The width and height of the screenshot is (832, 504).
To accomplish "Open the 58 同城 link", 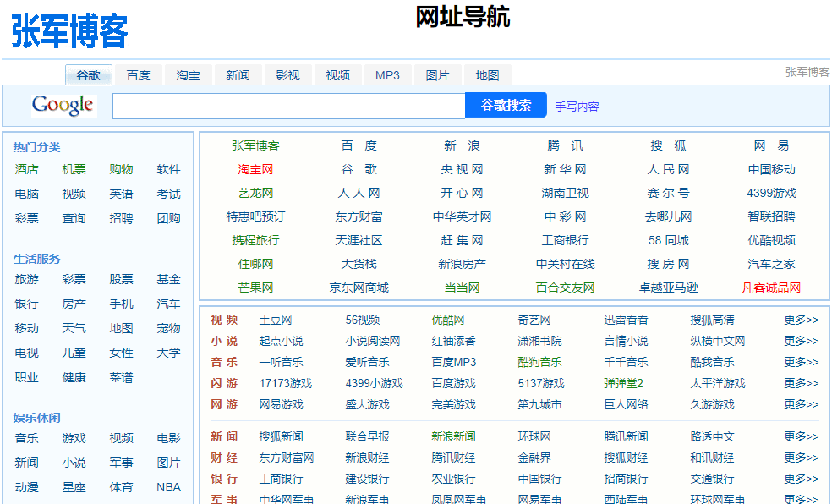I will pos(669,240).
